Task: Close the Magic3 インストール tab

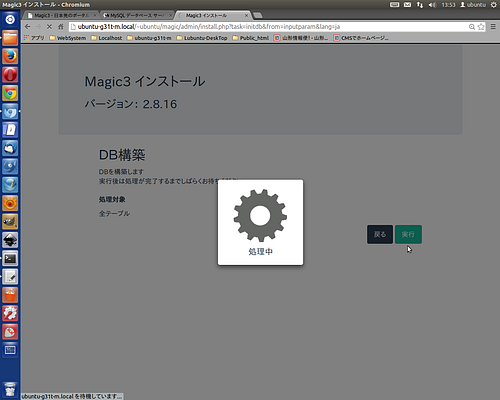Action: pos(246,15)
